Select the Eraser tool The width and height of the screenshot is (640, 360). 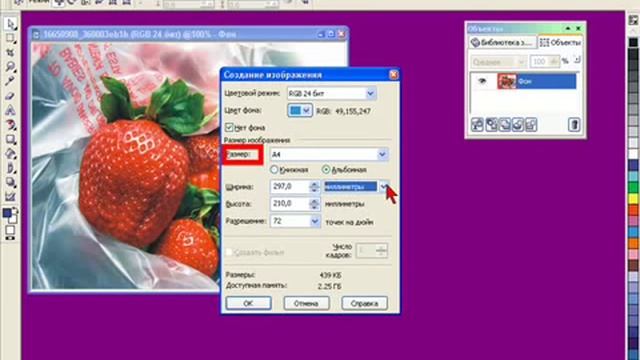tap(11, 96)
